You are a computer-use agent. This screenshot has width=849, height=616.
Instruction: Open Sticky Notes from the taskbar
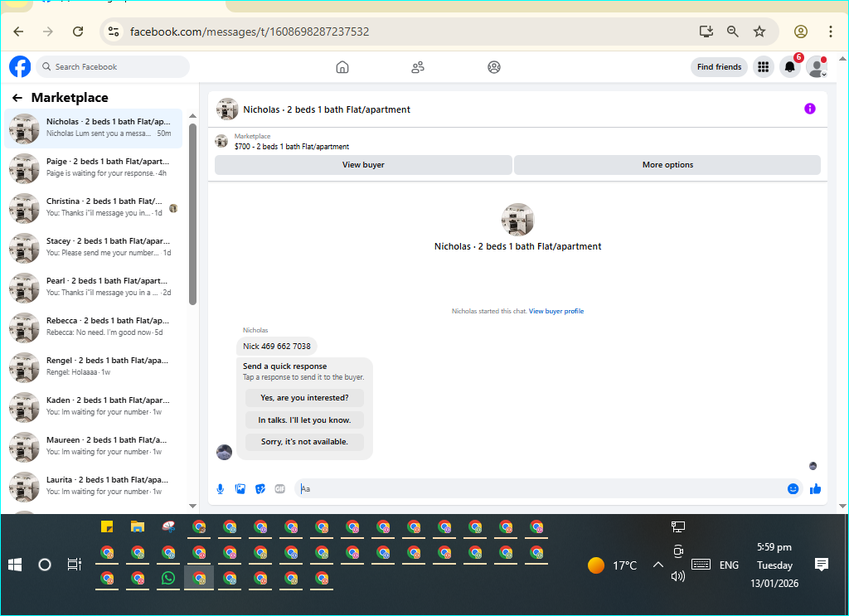[x=107, y=526]
